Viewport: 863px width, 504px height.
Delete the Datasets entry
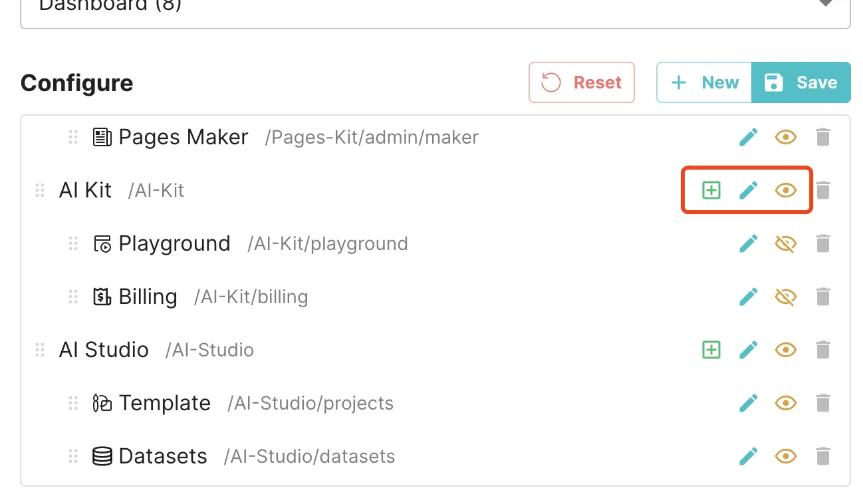point(823,457)
